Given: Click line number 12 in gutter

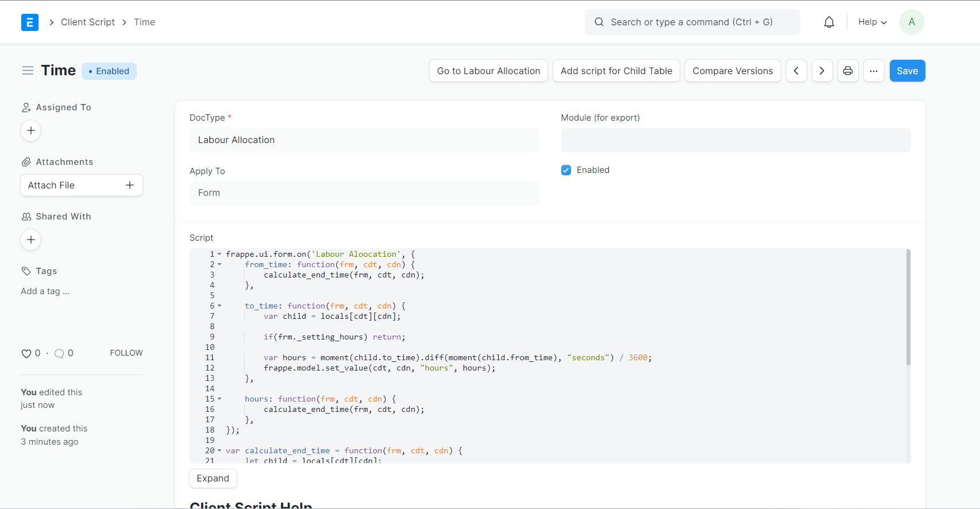Looking at the screenshot, I should 210,368.
